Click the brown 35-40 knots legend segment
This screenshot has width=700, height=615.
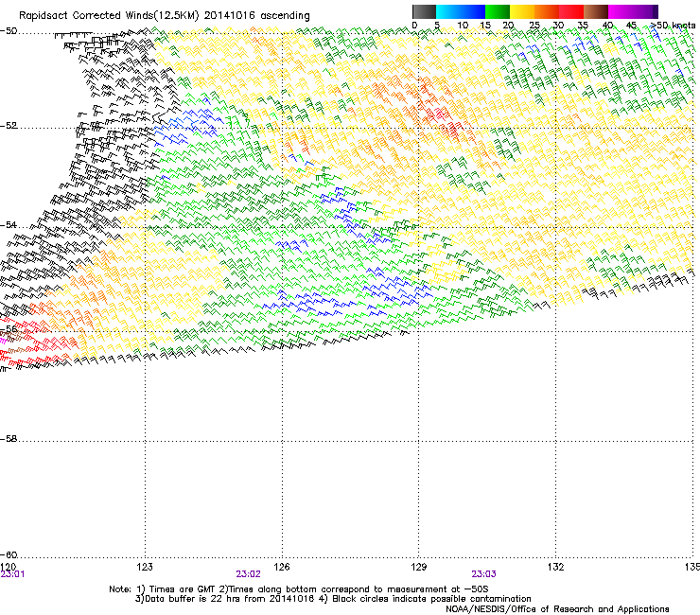596,11
